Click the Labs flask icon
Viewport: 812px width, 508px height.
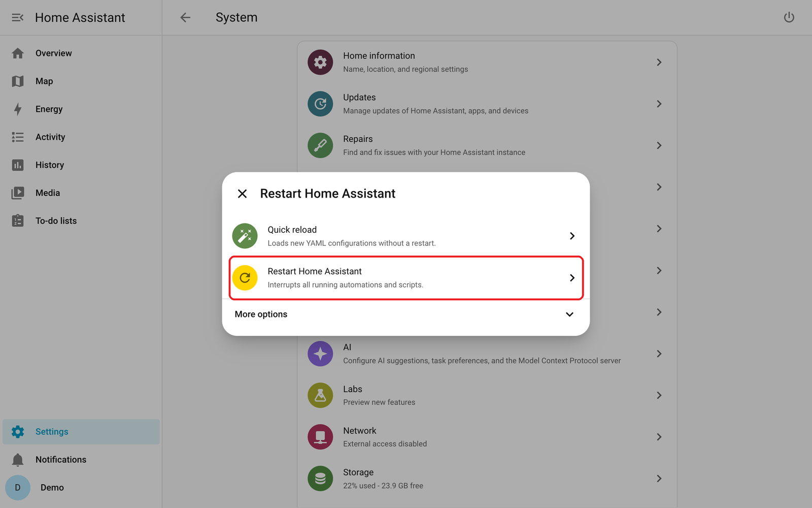[320, 396]
